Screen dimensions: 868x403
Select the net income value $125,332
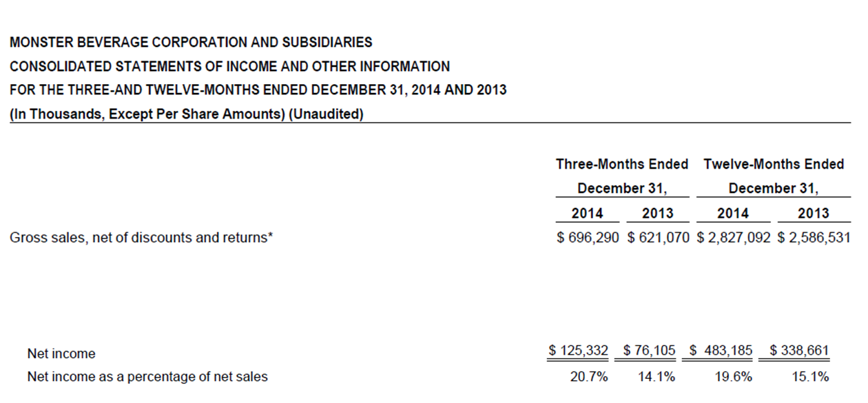(x=578, y=351)
